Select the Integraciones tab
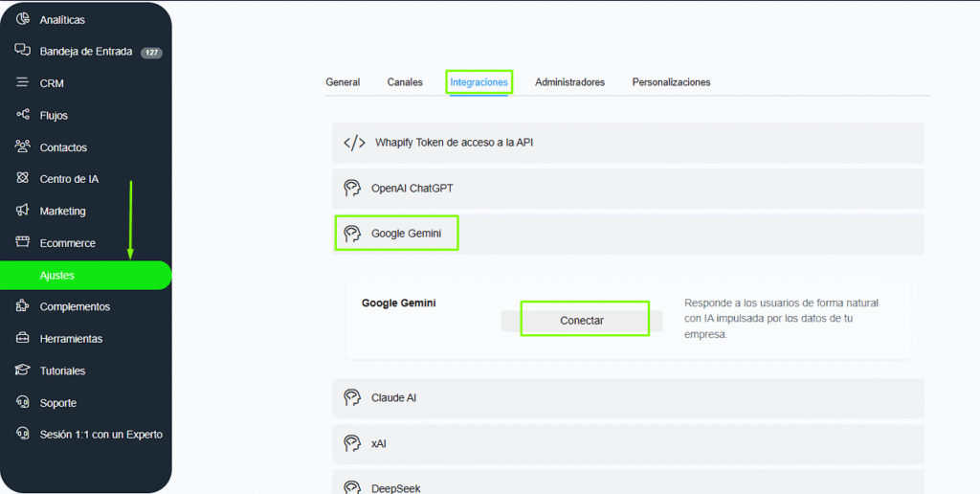This screenshot has width=980, height=494. [479, 82]
